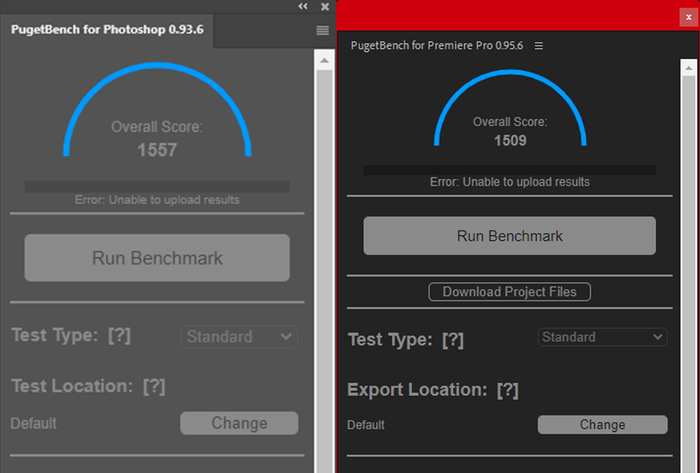Click the Photoshop upload progress bar
The image size is (700, 473).
coord(157,187)
